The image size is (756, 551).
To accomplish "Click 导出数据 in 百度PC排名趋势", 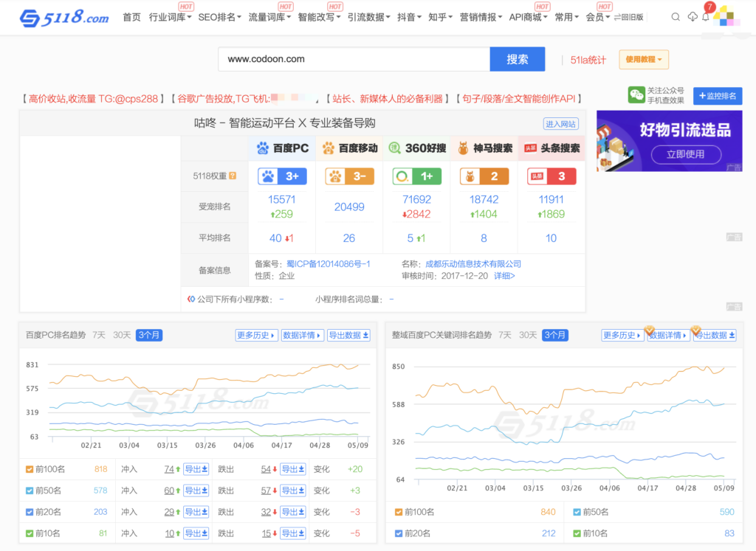I will click(348, 335).
